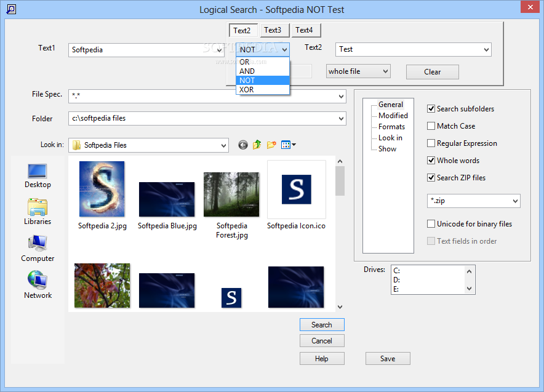Click the Search button
Image resolution: width=544 pixels, height=392 pixels.
(x=322, y=325)
